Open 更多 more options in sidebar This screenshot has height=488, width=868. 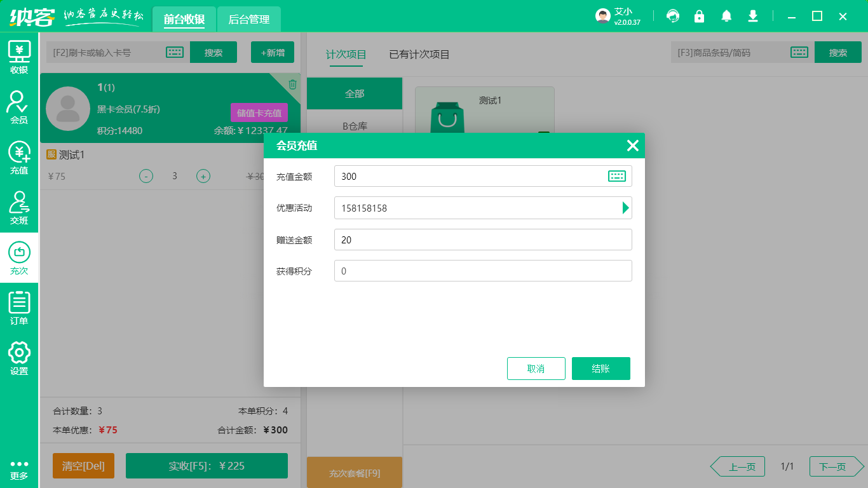tap(19, 469)
